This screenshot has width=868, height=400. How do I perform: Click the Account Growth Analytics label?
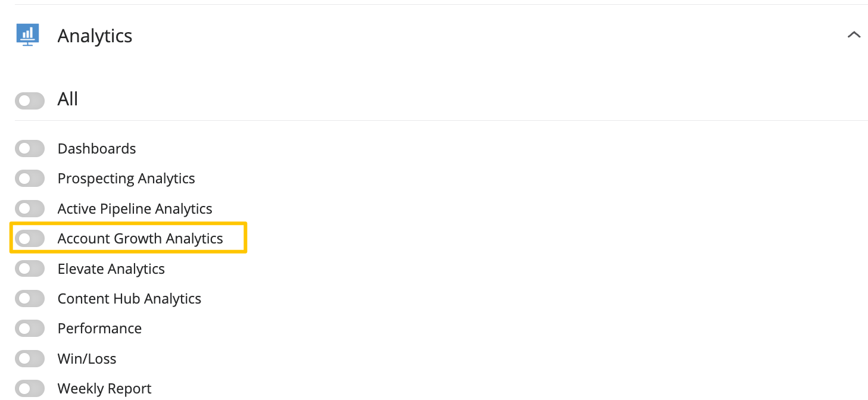pyautogui.click(x=140, y=239)
